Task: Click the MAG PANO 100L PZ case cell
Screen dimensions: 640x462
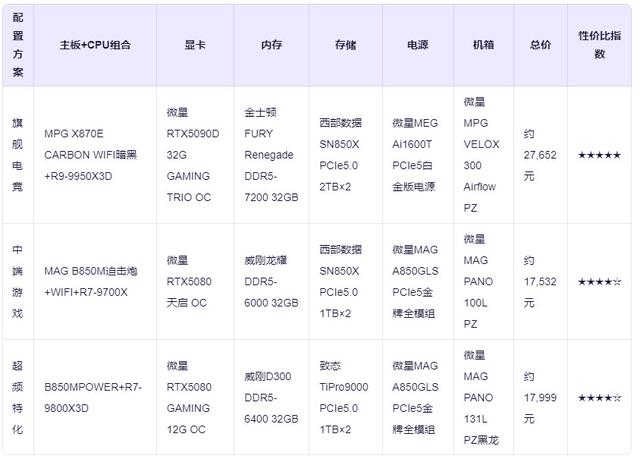Action: click(x=484, y=282)
